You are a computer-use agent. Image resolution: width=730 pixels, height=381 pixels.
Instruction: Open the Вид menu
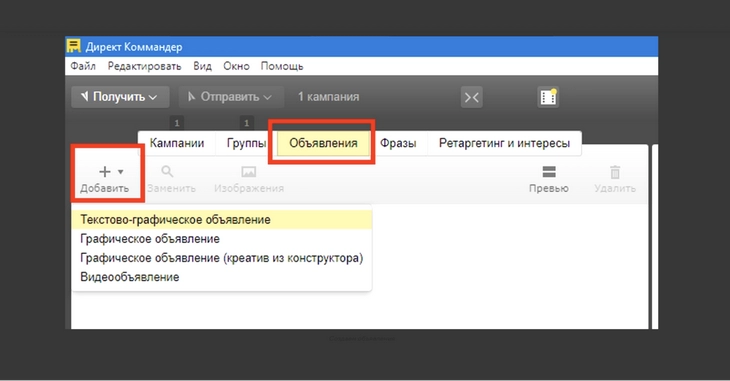tap(203, 66)
